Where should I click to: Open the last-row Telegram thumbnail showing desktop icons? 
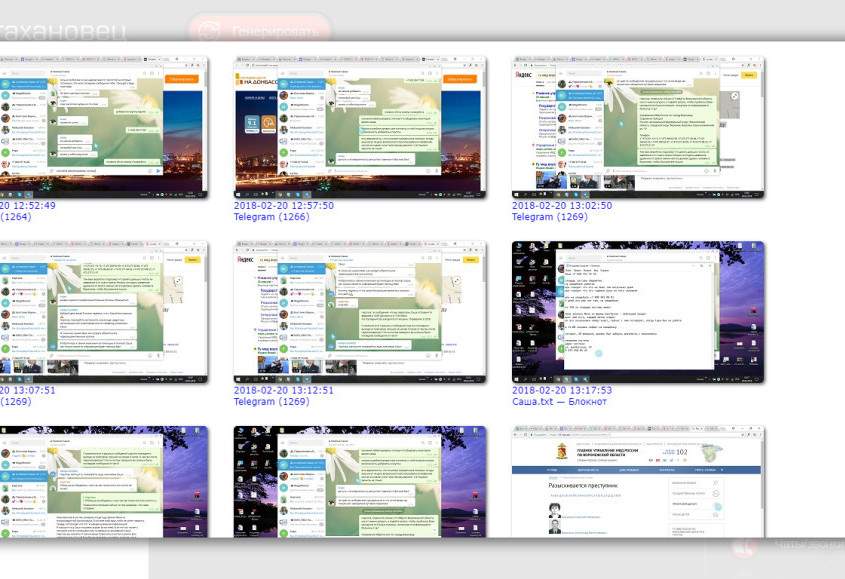click(360, 481)
